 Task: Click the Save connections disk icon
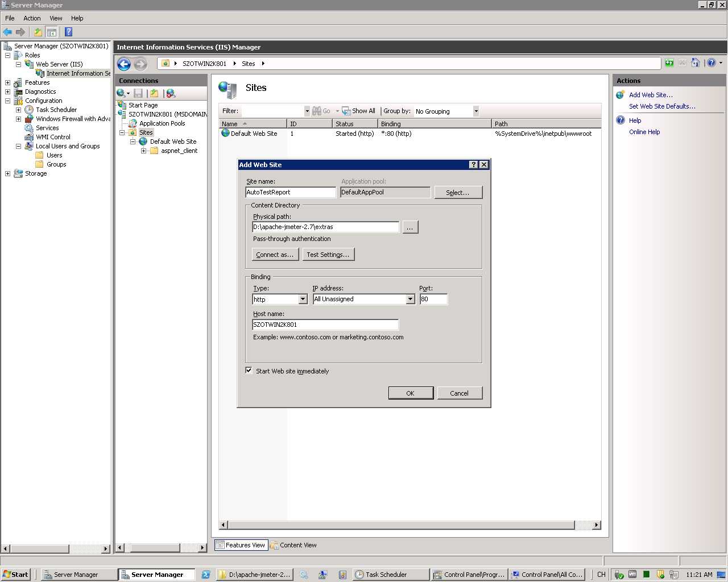(138, 93)
